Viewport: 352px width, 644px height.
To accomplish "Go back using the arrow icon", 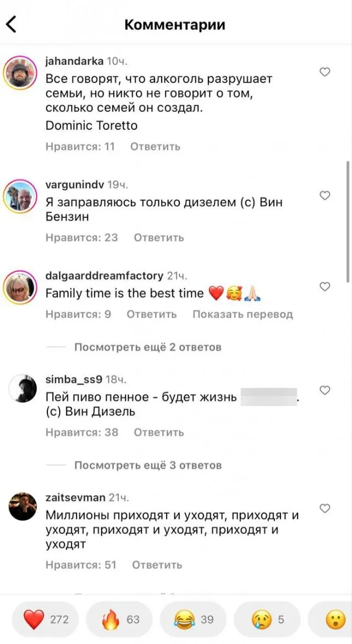I will (x=11, y=24).
